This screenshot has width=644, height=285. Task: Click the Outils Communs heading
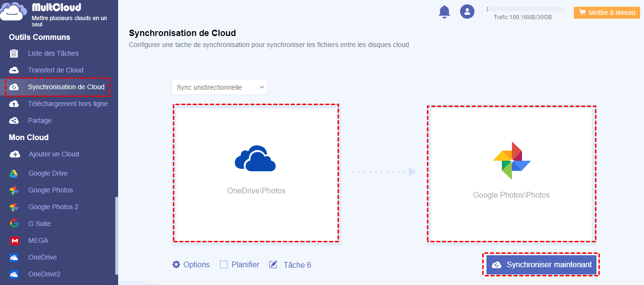point(39,37)
